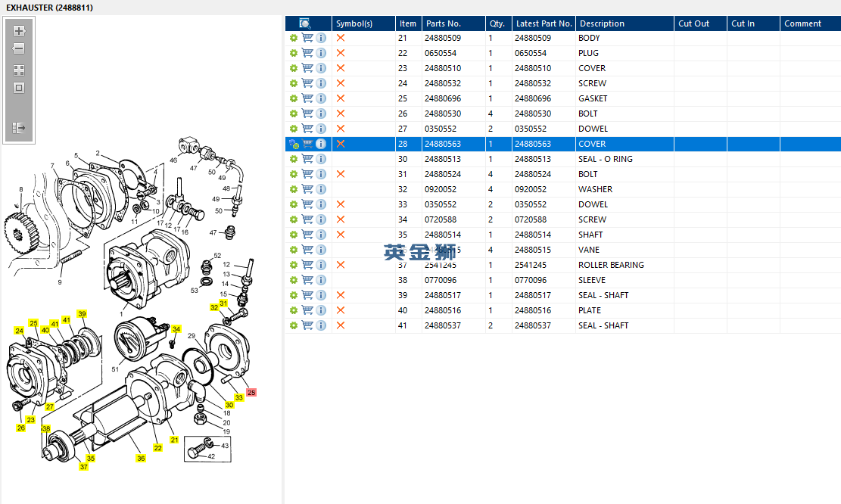Add item 33 DOWEL to shopping cart
Image resolution: width=841 pixels, height=504 pixels.
pos(307,204)
